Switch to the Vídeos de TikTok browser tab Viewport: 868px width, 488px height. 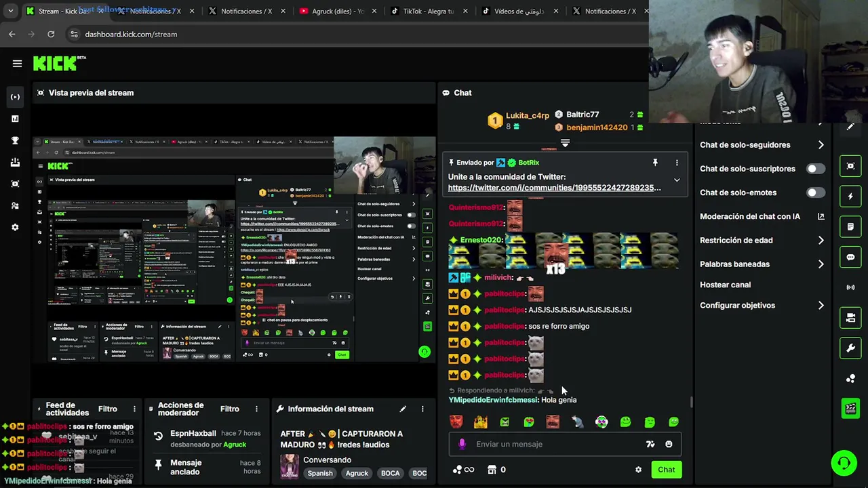click(x=519, y=12)
